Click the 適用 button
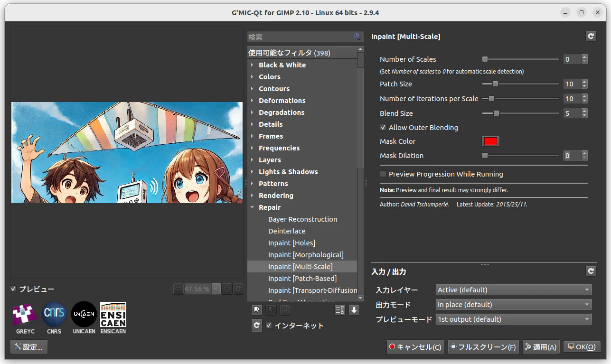Screen dimensions: 611x364 tap(541, 346)
